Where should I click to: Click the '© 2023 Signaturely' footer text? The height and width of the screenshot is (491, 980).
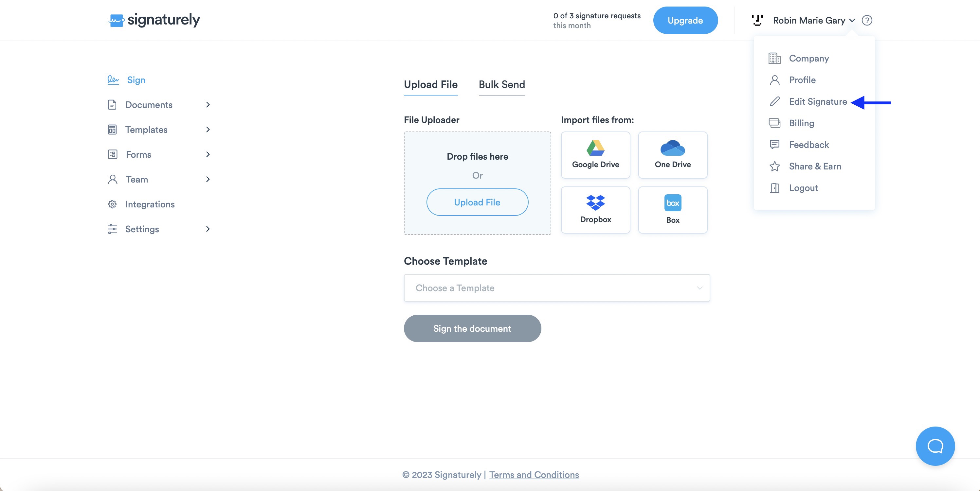pyautogui.click(x=441, y=475)
